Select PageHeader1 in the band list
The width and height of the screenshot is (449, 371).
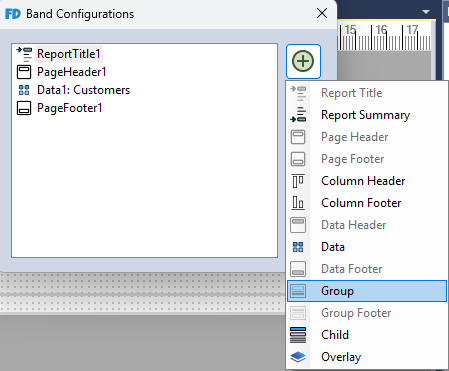72,72
